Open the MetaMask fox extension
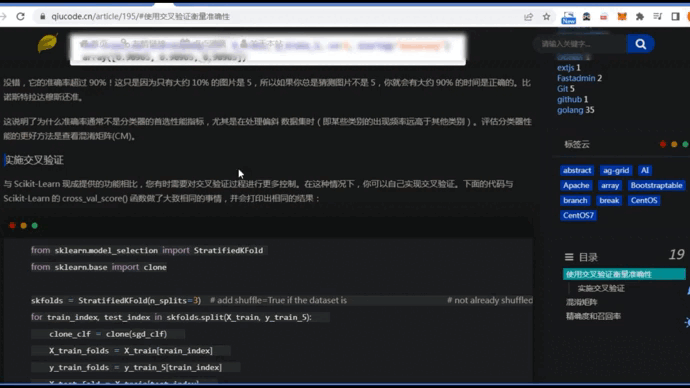 click(x=622, y=17)
